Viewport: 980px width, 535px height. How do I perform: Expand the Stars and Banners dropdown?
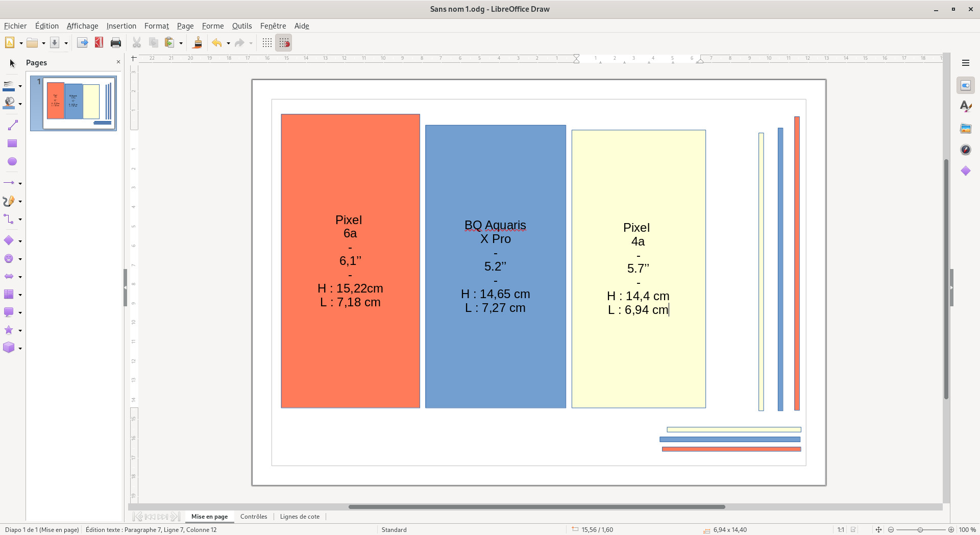[20, 330]
